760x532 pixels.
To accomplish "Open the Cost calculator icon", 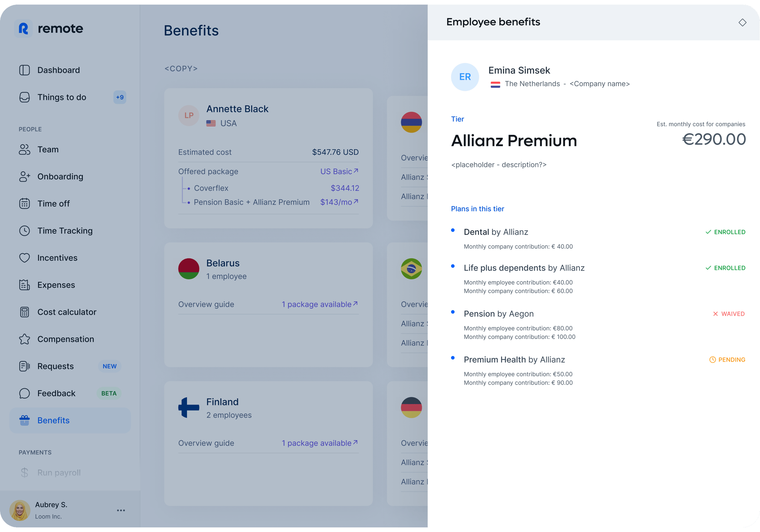I will point(24,312).
